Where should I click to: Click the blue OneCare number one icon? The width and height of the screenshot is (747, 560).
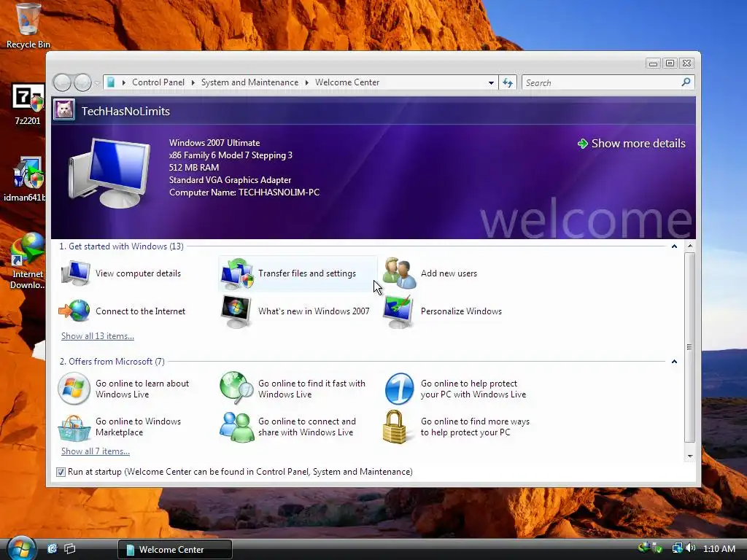(399, 389)
